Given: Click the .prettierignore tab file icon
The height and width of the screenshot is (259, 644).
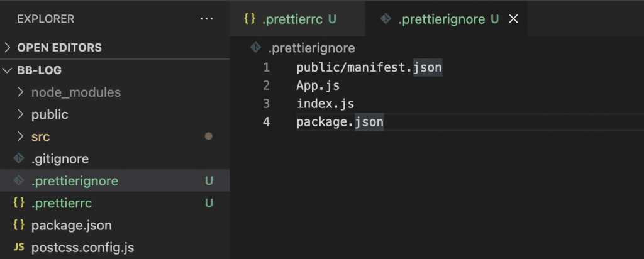Looking at the screenshot, I should tap(386, 19).
